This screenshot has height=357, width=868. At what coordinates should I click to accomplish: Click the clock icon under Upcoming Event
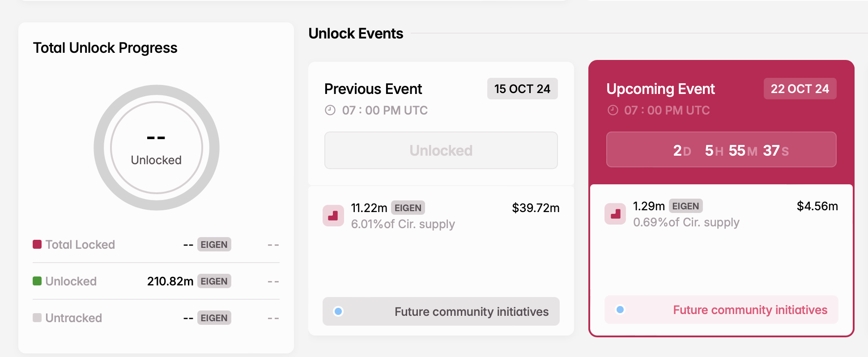point(613,110)
